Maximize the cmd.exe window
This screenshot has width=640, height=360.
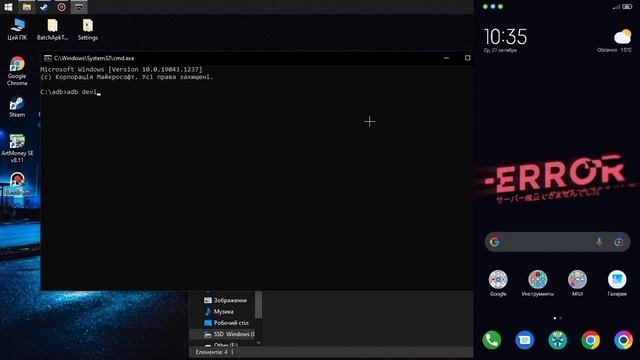click(467, 58)
